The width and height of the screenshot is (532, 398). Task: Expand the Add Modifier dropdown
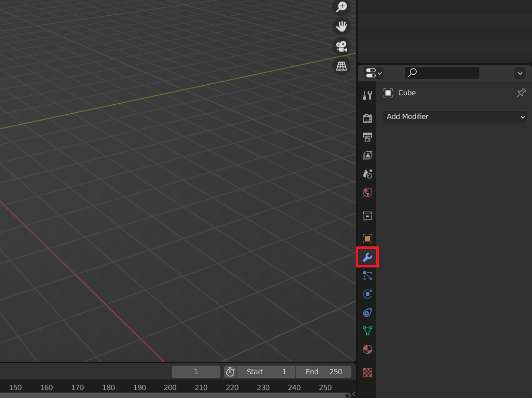454,116
